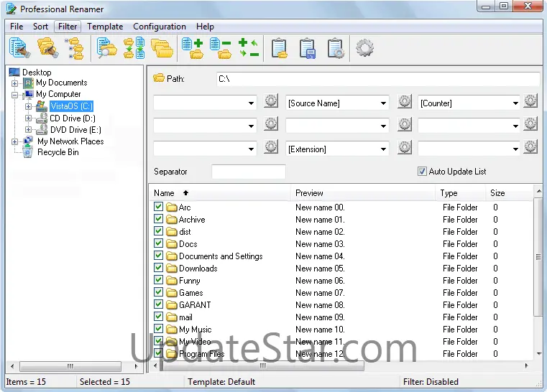Click the stacked folders toolbar icon
Image resolution: width=547 pixels, height=392 pixels.
[x=162, y=48]
